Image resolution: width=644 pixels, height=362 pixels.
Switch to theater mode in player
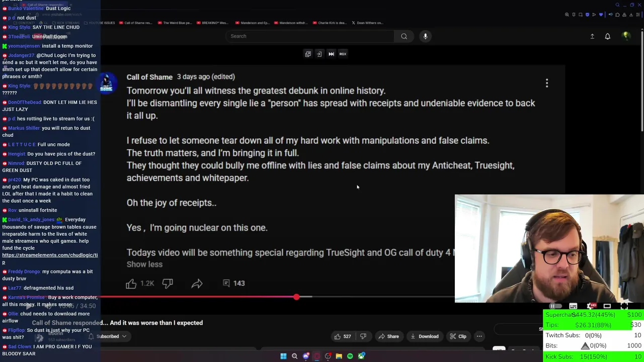pos(607,306)
